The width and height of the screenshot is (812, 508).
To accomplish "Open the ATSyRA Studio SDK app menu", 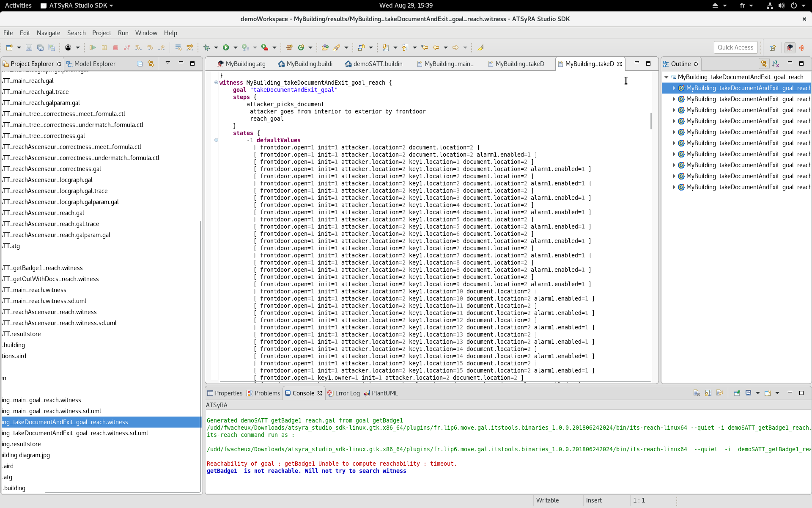I will tap(77, 6).
